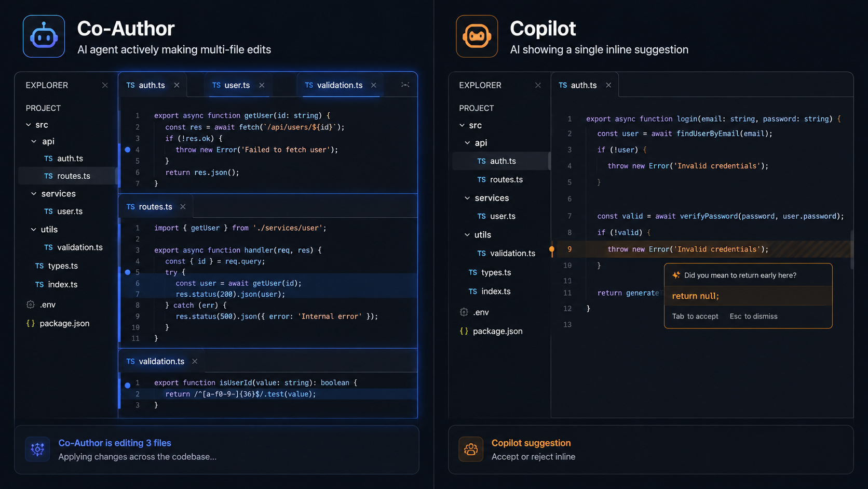Click the Copilot orange logo icon

point(477,36)
